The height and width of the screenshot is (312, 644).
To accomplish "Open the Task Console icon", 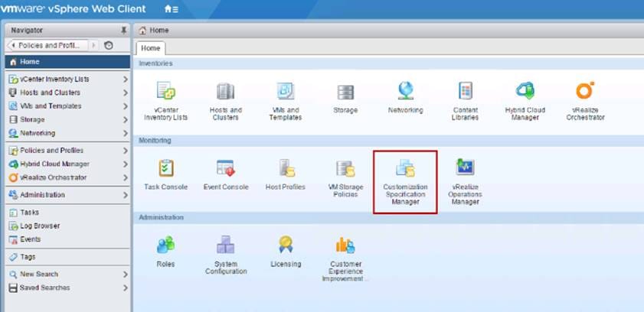I will 166,167.
